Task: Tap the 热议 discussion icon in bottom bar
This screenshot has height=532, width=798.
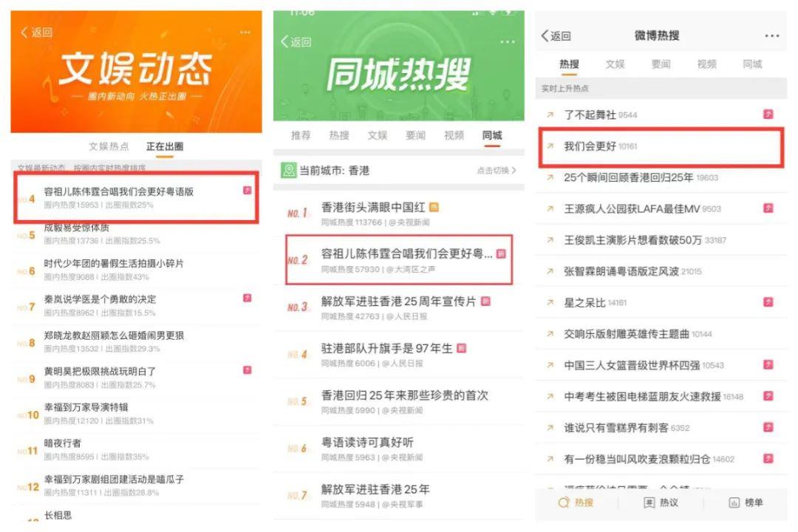Action: point(649,502)
